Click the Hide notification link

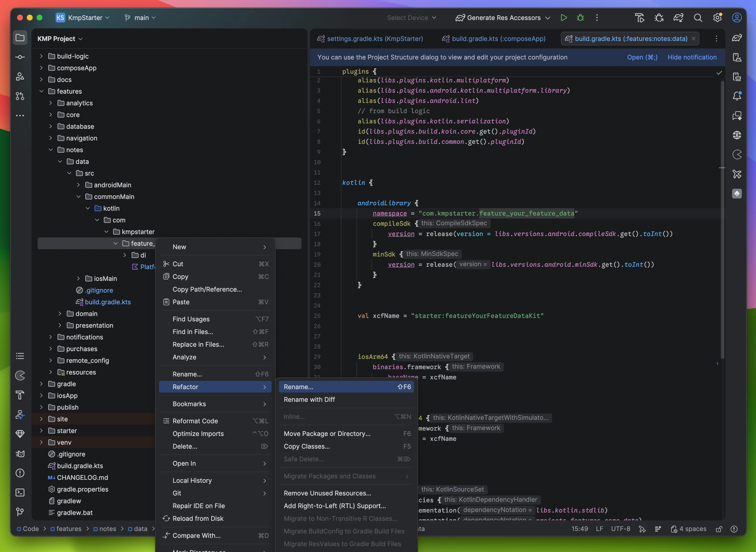pyautogui.click(x=692, y=57)
